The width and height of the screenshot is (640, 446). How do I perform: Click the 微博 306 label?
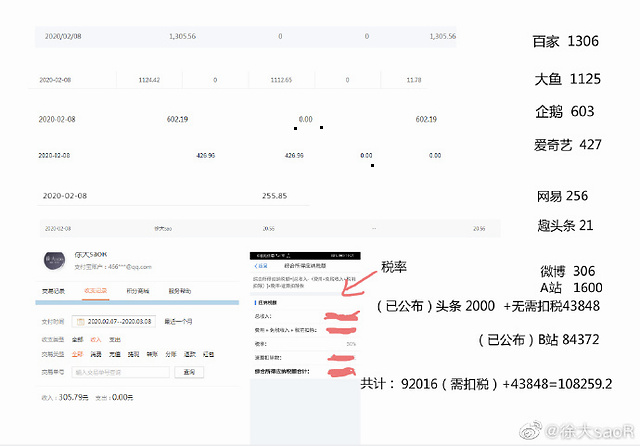pyautogui.click(x=568, y=271)
